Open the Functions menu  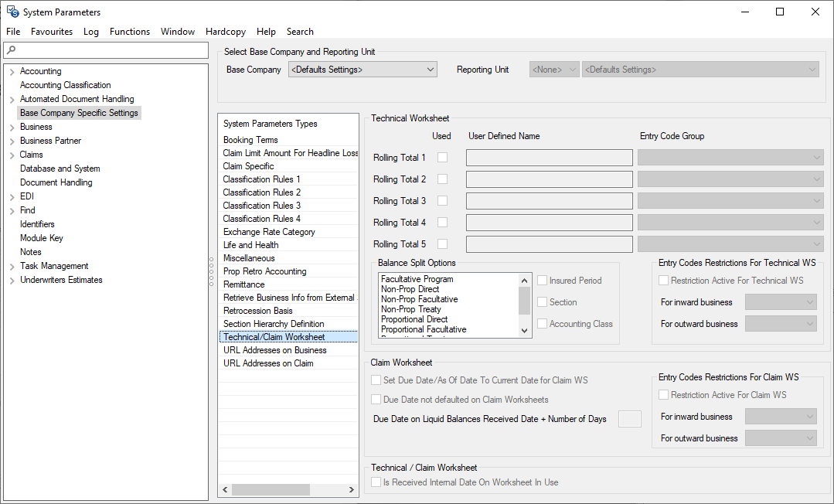tap(129, 32)
